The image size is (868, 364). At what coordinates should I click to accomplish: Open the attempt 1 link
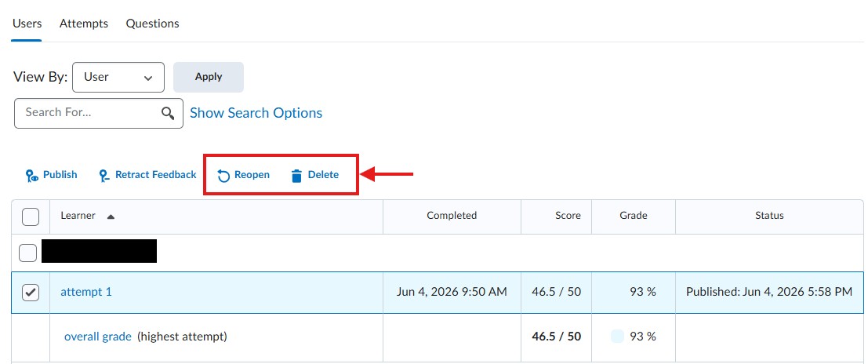85,292
